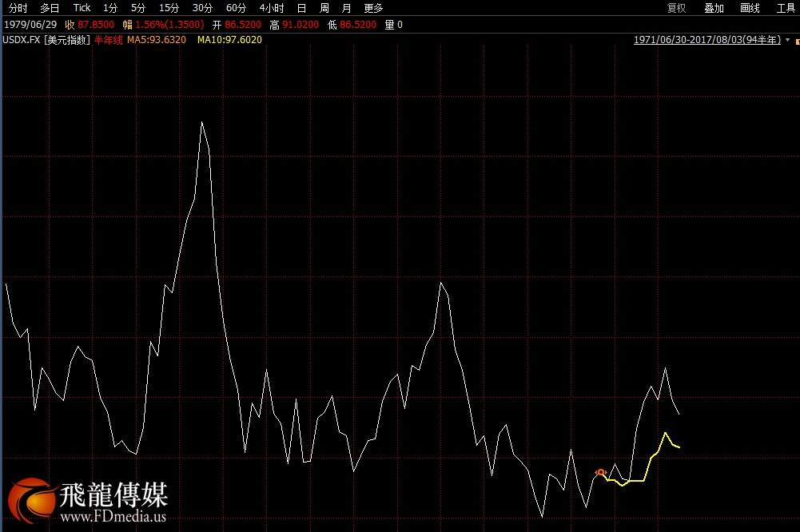Open the 叠加 overlay option
This screenshot has width=800, height=532.
pyautogui.click(x=714, y=8)
